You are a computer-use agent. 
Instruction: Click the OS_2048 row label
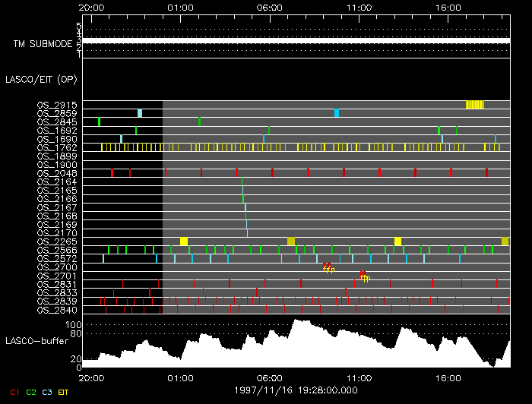tap(57, 173)
